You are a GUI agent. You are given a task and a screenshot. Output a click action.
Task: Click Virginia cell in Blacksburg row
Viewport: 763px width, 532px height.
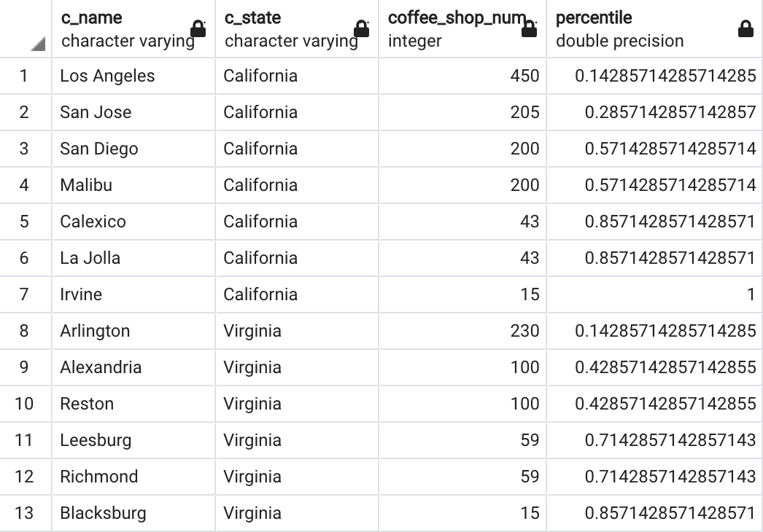tap(297, 513)
